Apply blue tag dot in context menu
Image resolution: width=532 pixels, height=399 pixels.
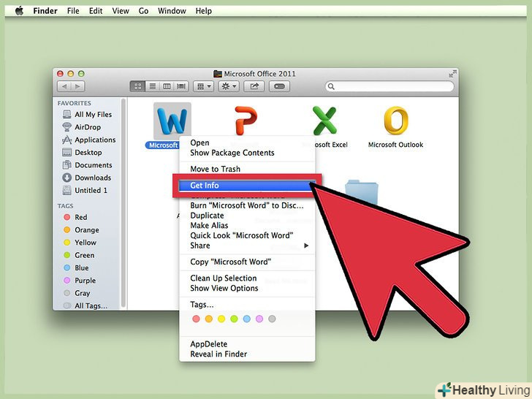247,319
